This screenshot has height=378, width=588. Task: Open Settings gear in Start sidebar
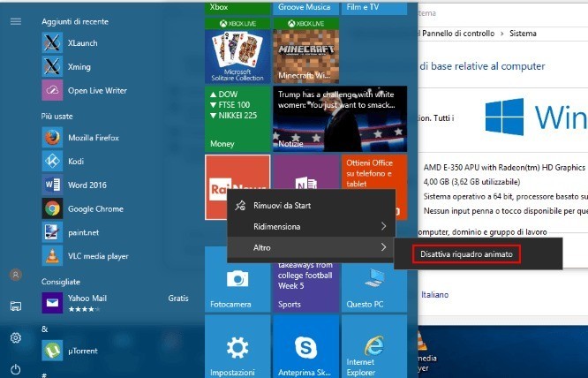coord(16,338)
